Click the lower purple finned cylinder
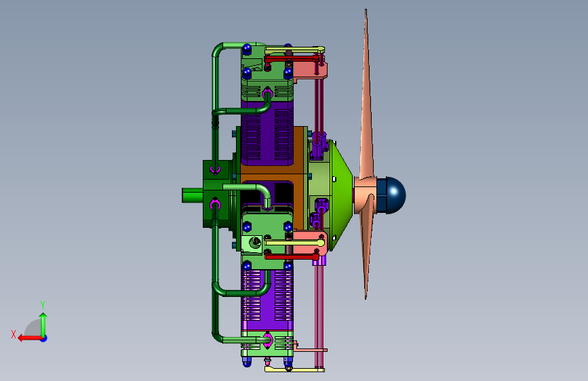The image size is (588, 381). coord(267,300)
